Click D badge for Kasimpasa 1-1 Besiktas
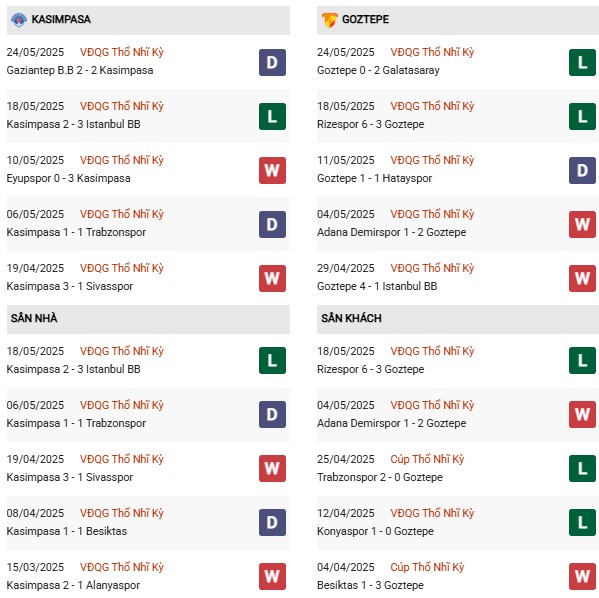This screenshot has height=598, width=599. coord(272,522)
